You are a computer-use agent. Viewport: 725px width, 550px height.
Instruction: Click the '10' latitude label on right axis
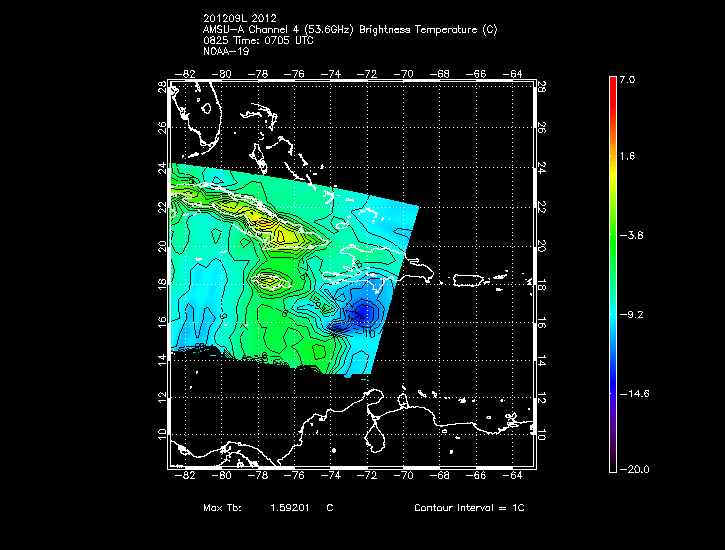[x=542, y=435]
